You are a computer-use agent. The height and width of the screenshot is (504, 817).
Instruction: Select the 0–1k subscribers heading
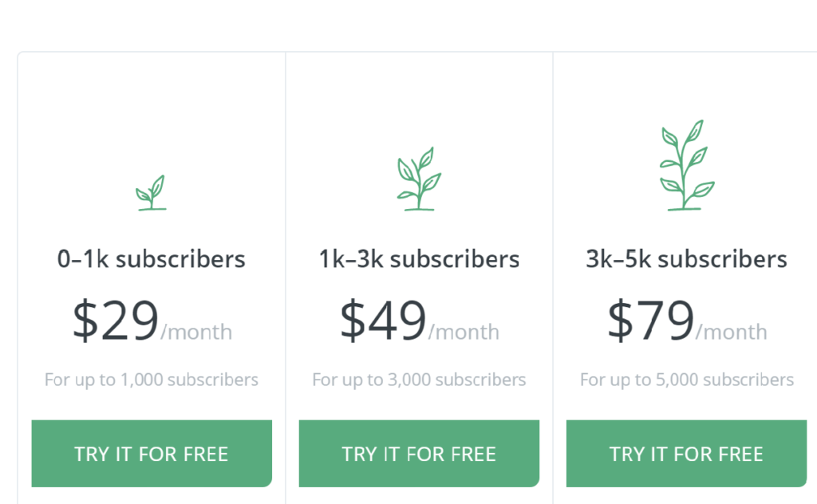[x=151, y=258]
